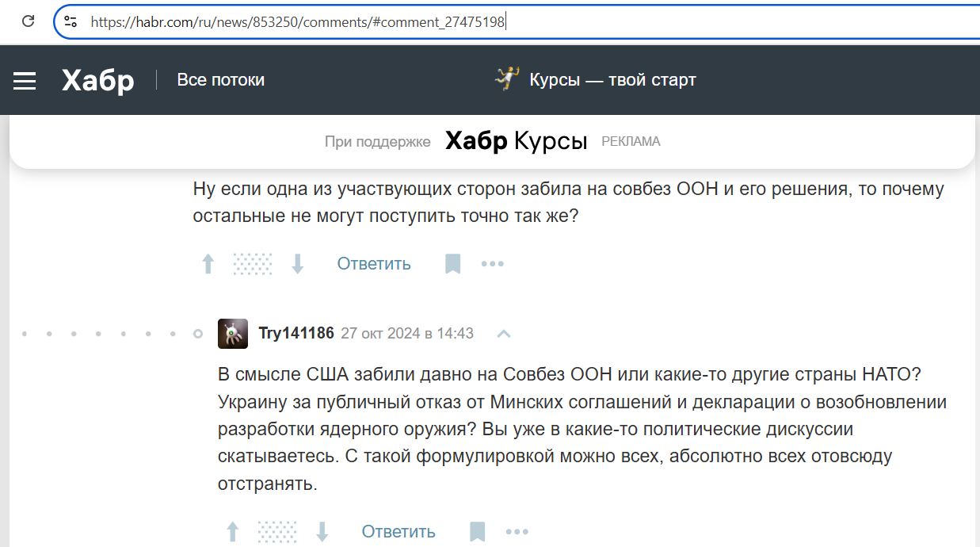Downvote the first comment about совбез ООН
The width and height of the screenshot is (980, 547).
click(x=298, y=264)
